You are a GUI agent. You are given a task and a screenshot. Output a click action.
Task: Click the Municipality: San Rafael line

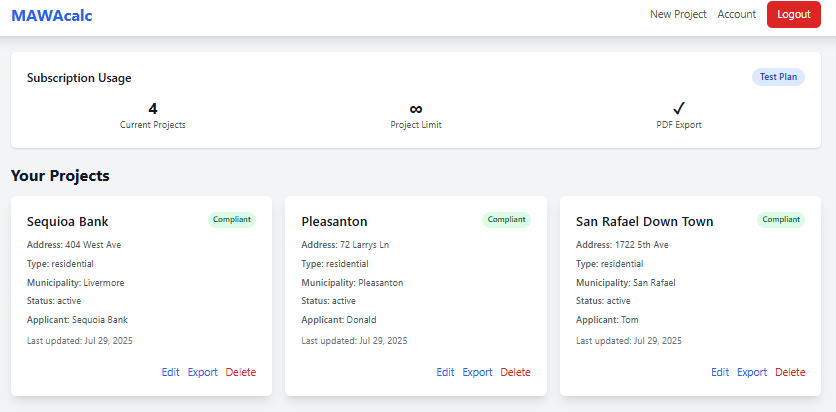pos(626,282)
